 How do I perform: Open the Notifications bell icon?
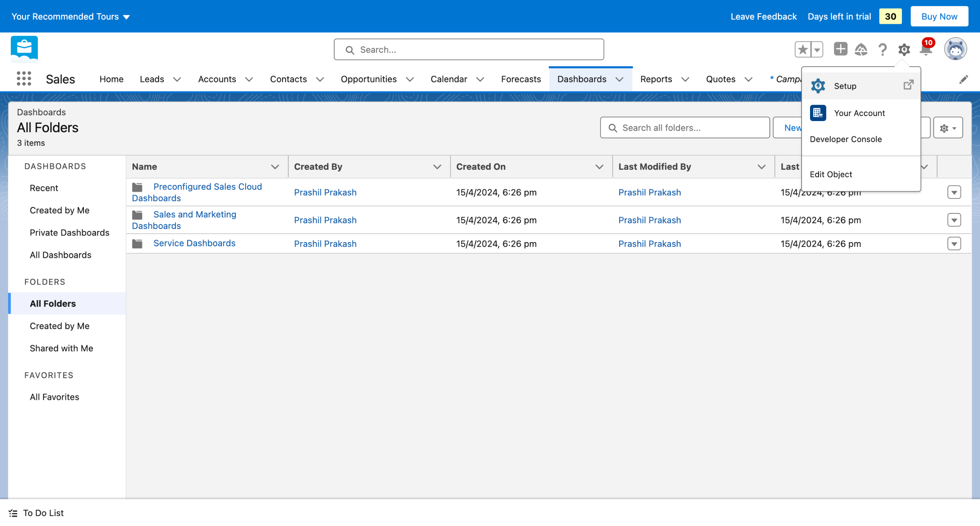[x=926, y=49]
